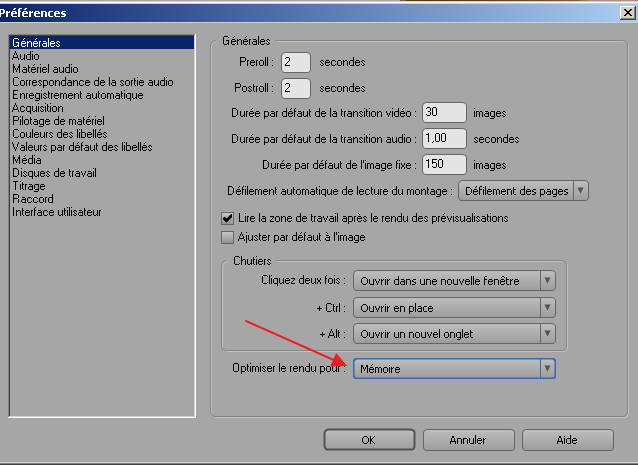The width and height of the screenshot is (638, 465).
Task: Click the video transition duration field
Action: (x=444, y=112)
